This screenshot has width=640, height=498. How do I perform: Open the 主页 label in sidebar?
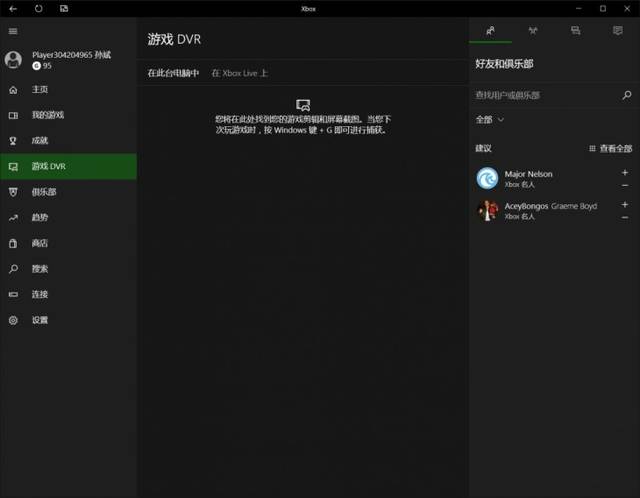coord(40,90)
